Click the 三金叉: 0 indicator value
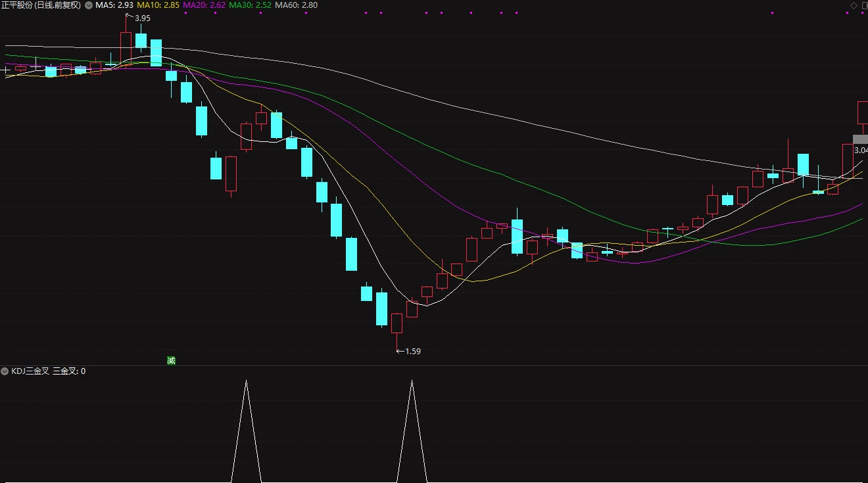This screenshot has height=483, width=868. [69, 371]
